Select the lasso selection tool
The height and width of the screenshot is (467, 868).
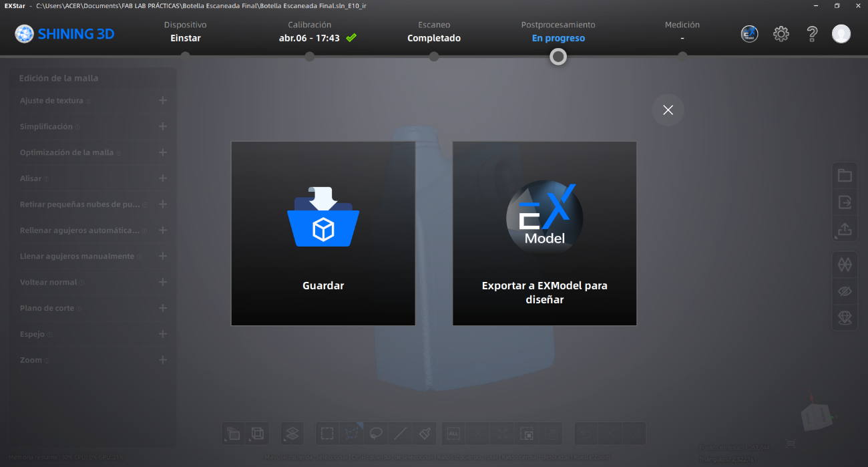coord(376,434)
